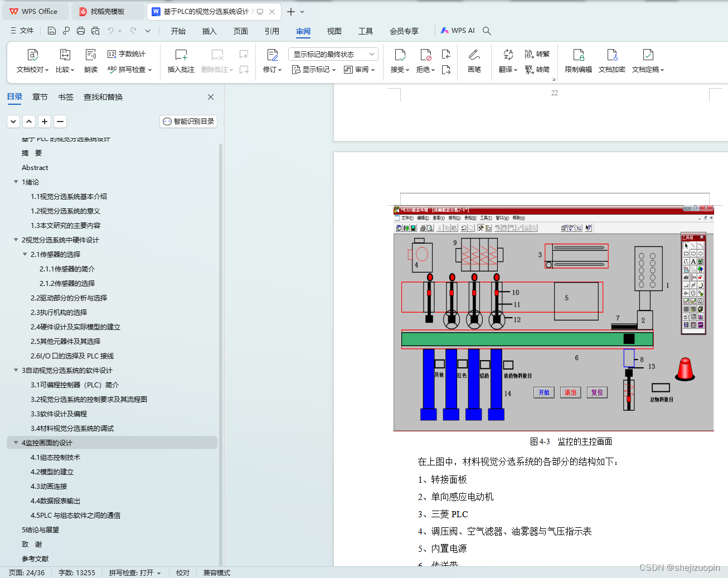This screenshot has height=578, width=728.
Task: Switch to the 会员专享 ribbon tab
Action: pyautogui.click(x=404, y=31)
